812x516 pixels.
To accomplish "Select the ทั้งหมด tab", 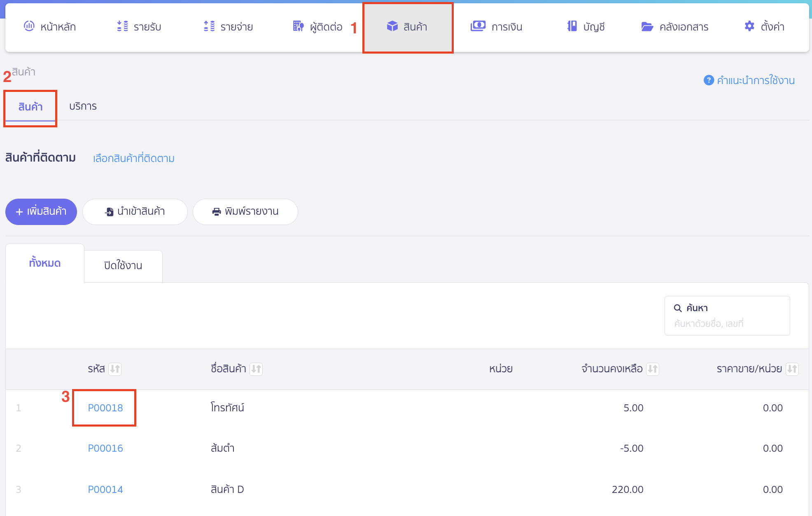I will click(x=45, y=263).
